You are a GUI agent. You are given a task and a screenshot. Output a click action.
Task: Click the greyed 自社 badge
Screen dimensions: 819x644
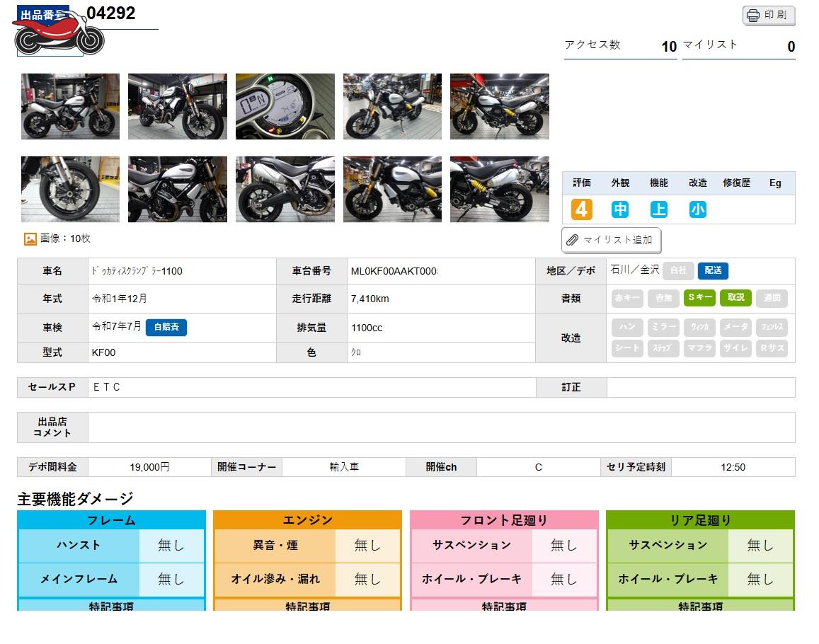click(x=679, y=270)
